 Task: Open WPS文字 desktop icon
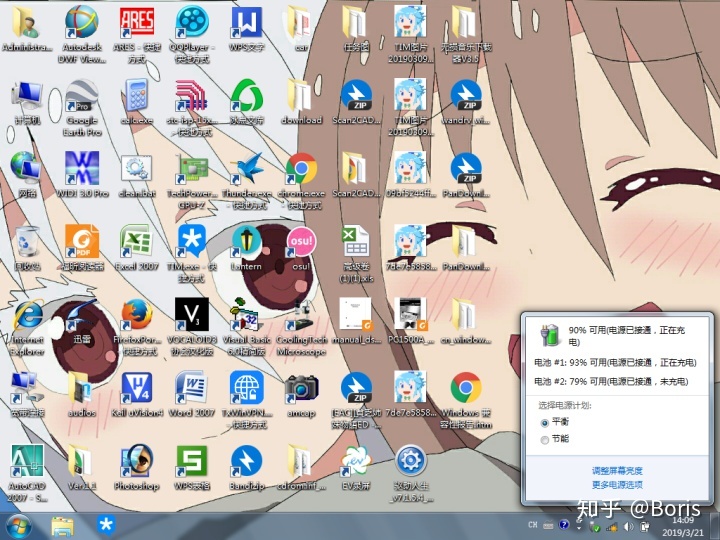click(247, 22)
